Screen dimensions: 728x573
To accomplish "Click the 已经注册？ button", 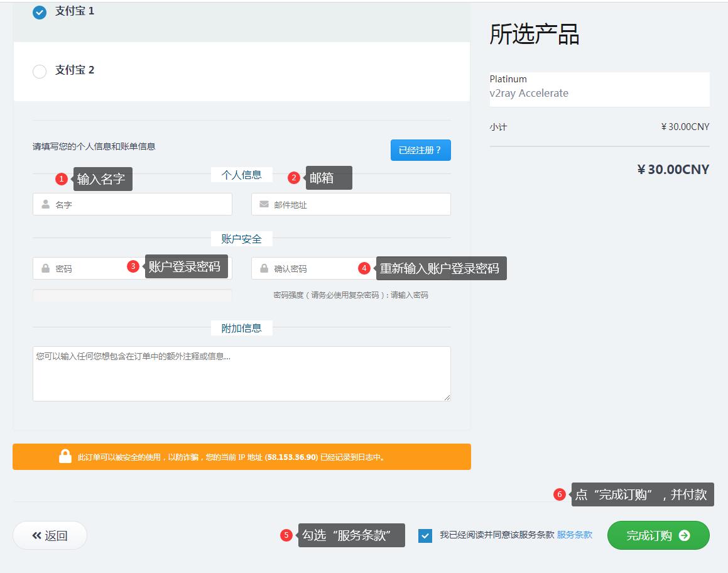I will click(x=420, y=150).
